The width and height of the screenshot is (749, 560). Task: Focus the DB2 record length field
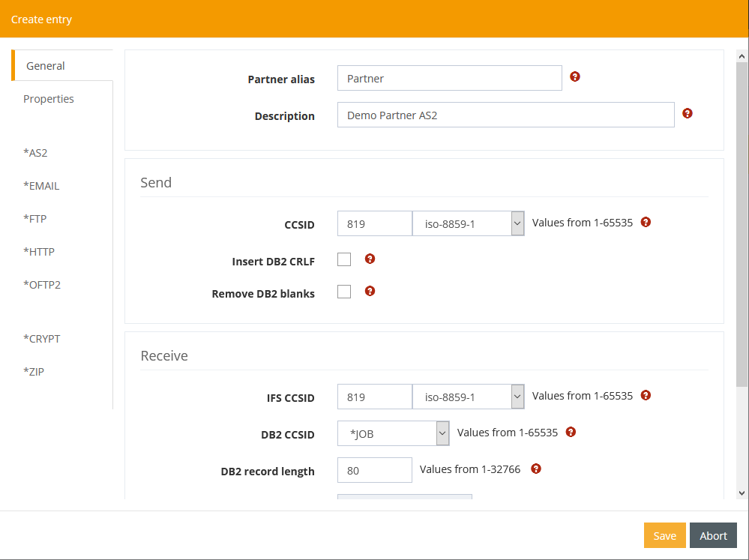374,470
